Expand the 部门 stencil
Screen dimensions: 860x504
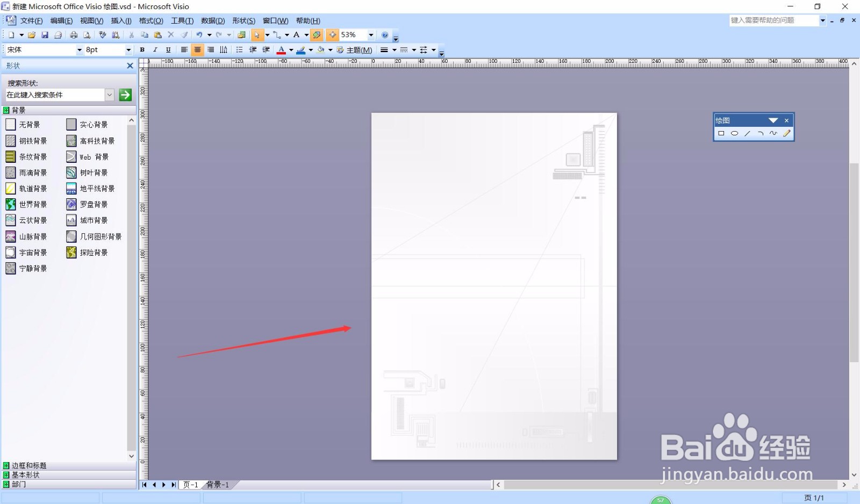[x=69, y=484]
